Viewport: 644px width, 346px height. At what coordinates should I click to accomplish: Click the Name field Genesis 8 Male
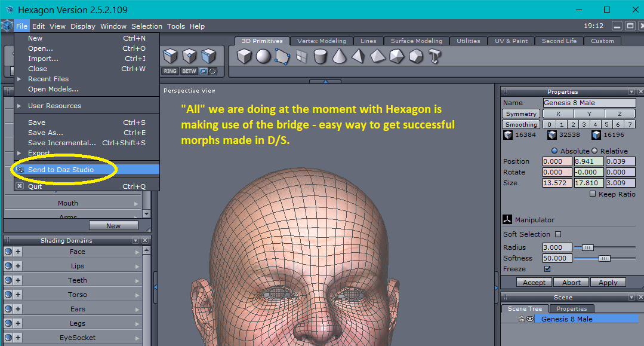(589, 102)
